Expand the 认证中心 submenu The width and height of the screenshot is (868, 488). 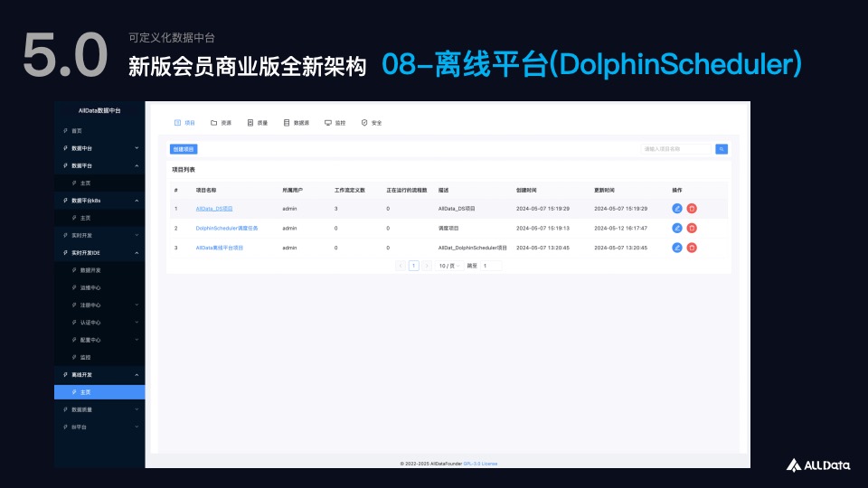99,322
